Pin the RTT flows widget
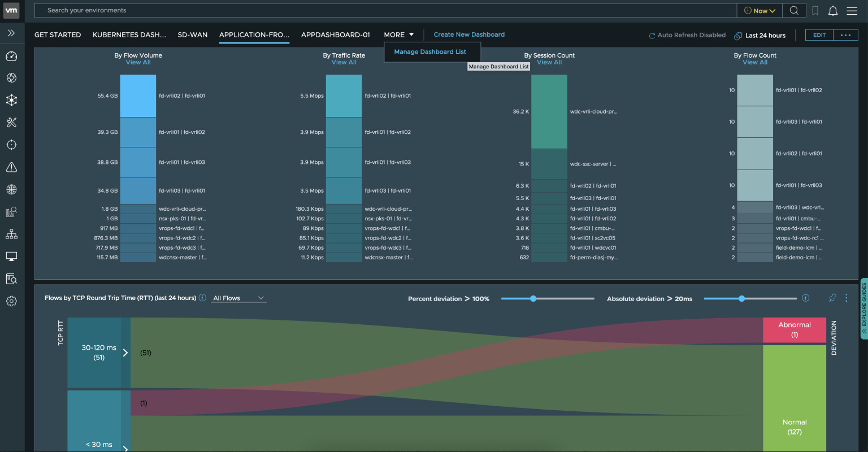 tap(832, 298)
